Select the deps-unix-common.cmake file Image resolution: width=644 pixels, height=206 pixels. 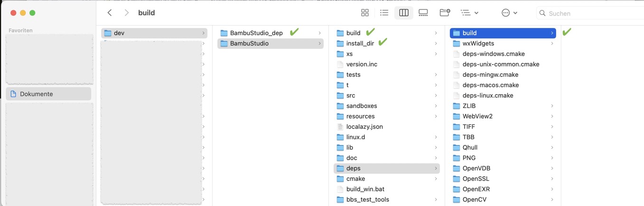pos(503,64)
